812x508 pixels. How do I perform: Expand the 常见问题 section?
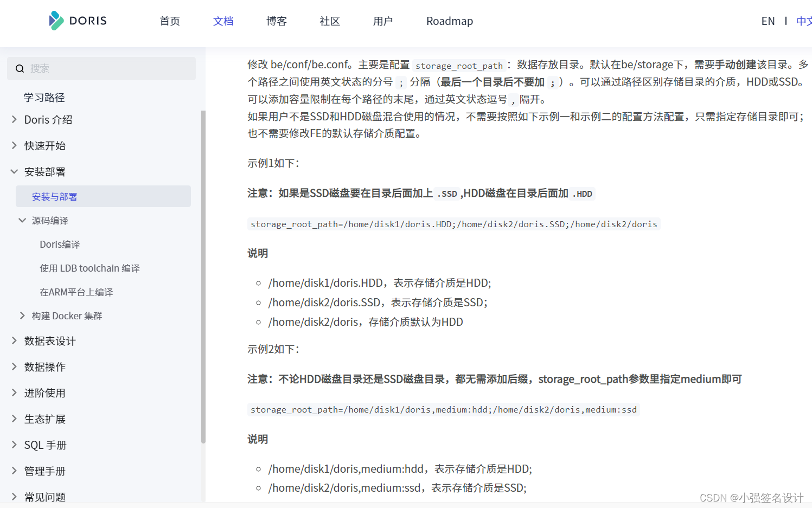(x=14, y=496)
